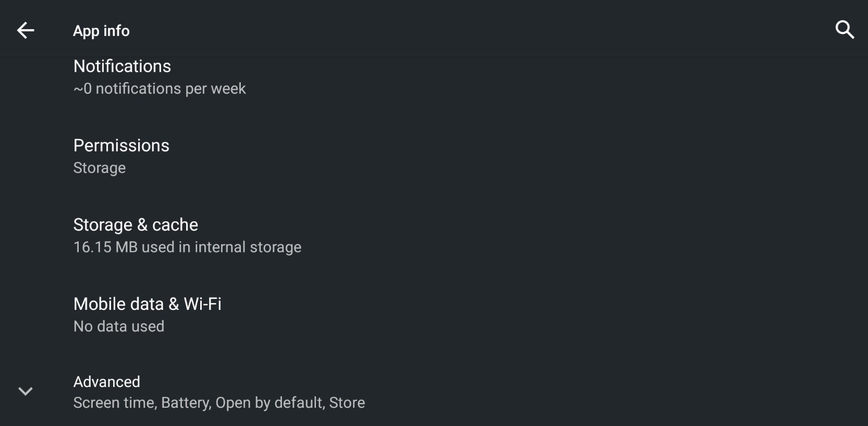Expand Advanced using the chevron icon
Screen dimensions: 868x426
point(26,391)
